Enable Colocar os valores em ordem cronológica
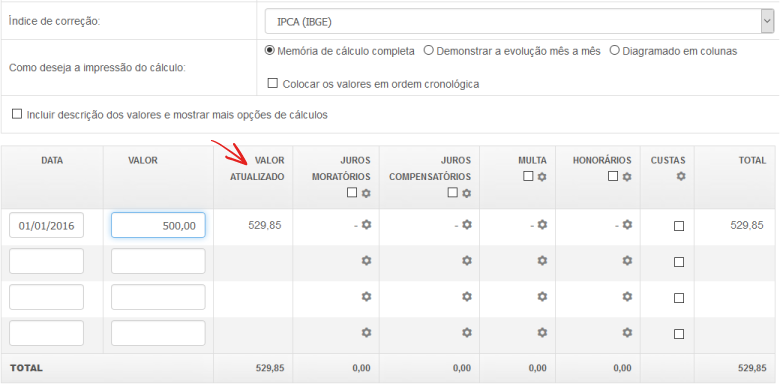This screenshot has width=780, height=387. coord(272,83)
